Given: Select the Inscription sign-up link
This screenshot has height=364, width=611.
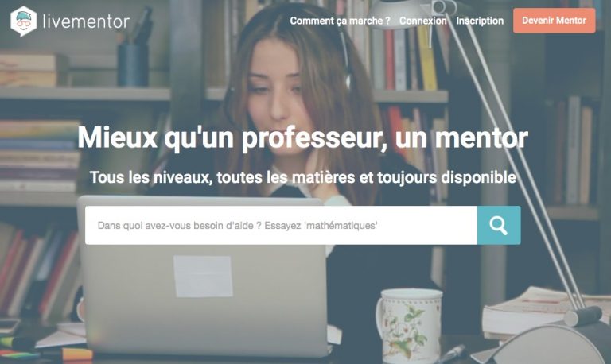Looking at the screenshot, I should (x=480, y=21).
